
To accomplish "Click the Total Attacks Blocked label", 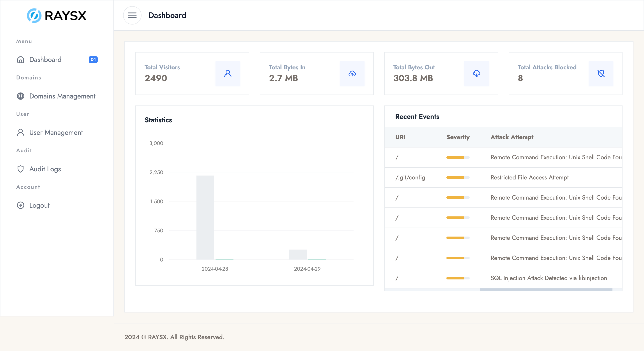I will 547,67.
